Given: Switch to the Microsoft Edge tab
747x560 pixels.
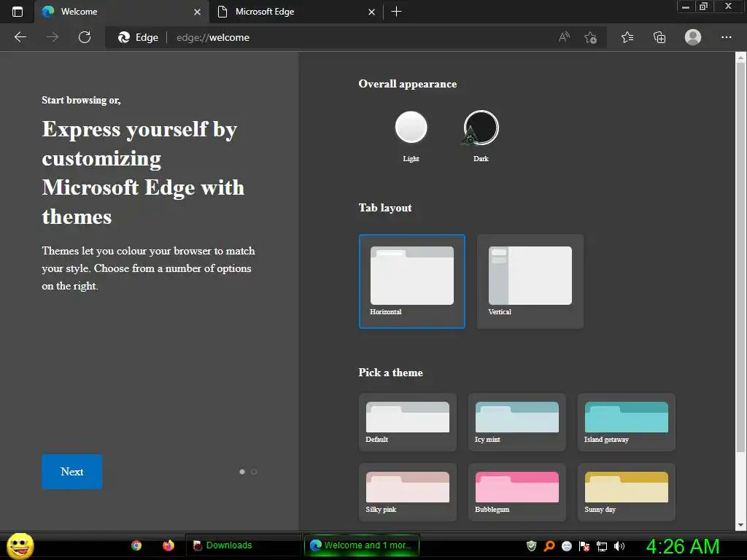Looking at the screenshot, I should pos(296,12).
